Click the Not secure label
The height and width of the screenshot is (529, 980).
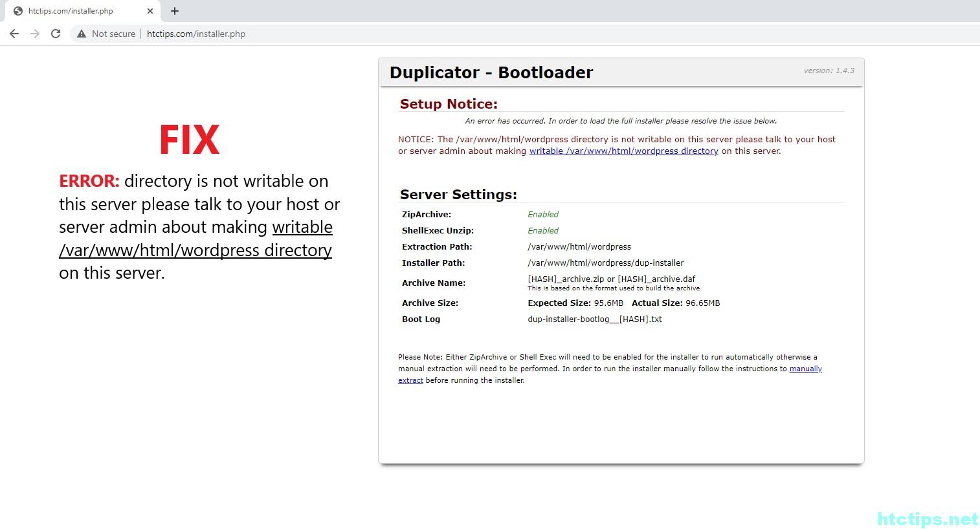click(x=113, y=34)
